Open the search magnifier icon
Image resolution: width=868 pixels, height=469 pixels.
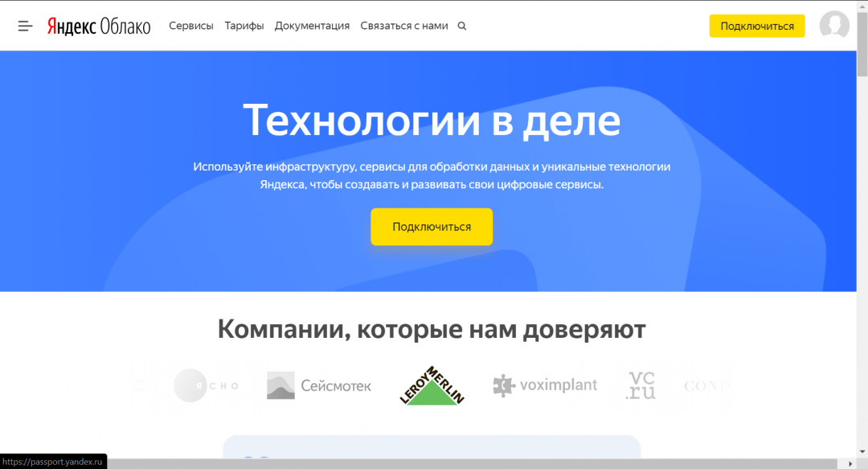click(x=461, y=26)
